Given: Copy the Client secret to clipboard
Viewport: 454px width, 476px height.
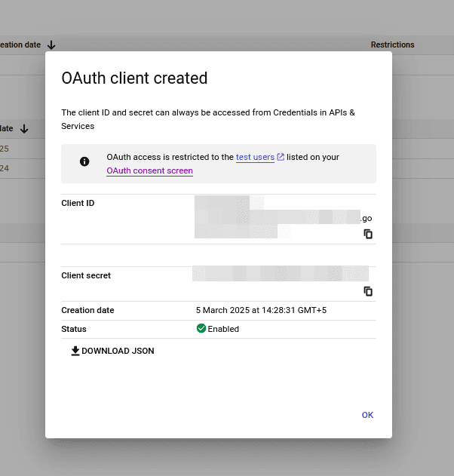Looking at the screenshot, I should tap(368, 291).
